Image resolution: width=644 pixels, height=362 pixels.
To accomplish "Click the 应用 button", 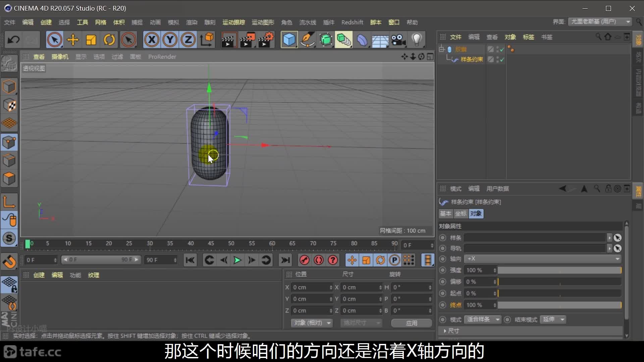I will click(x=412, y=323).
